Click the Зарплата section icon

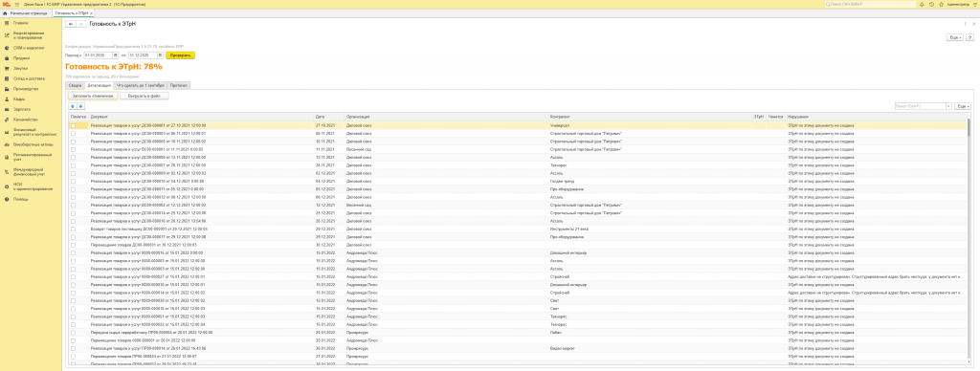click(7, 109)
